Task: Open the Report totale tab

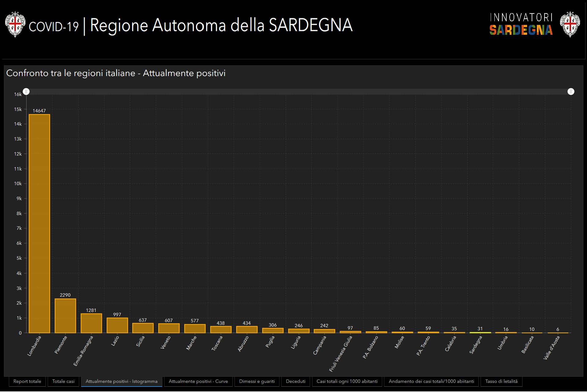Action: pos(27,382)
